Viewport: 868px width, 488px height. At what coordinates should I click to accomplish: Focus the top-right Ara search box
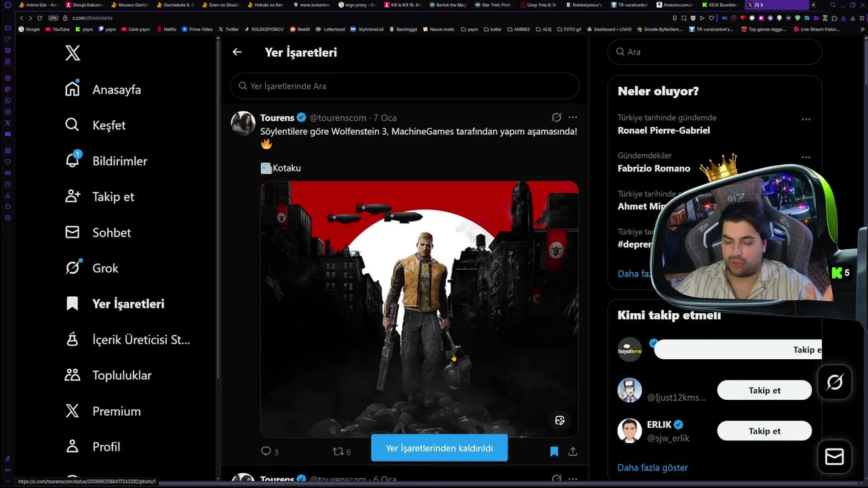click(x=715, y=52)
